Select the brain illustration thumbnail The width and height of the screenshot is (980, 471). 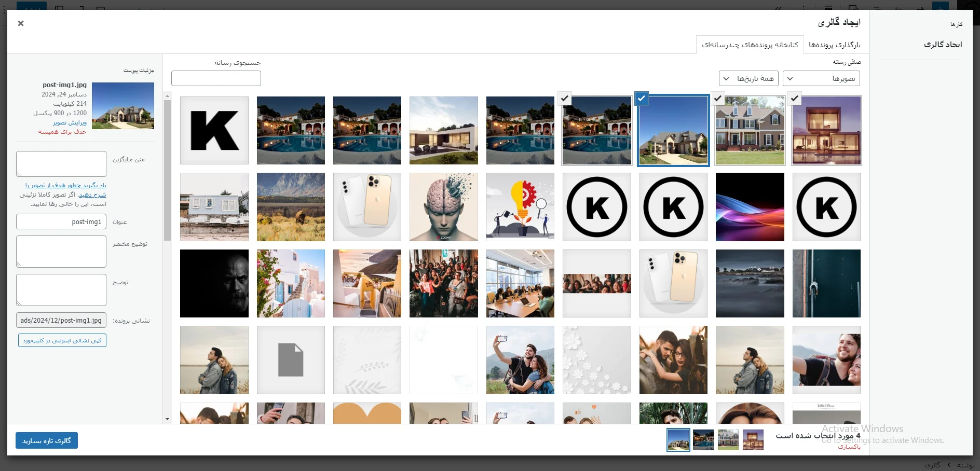click(443, 207)
